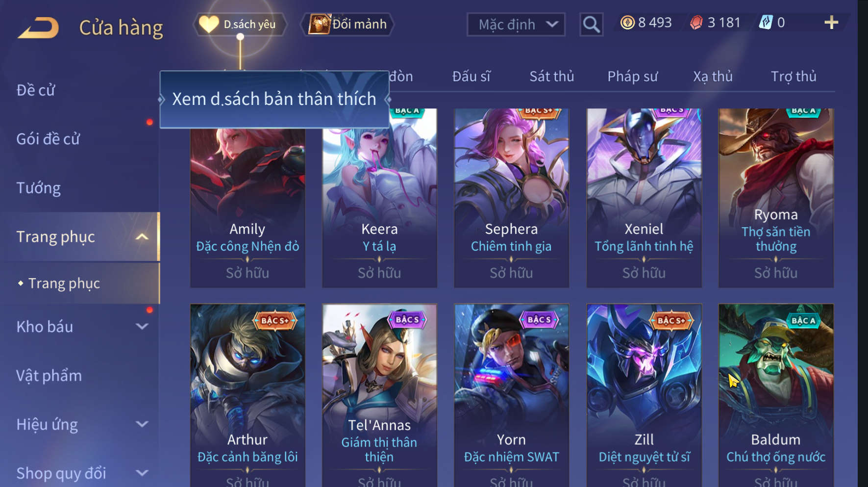This screenshot has width=868, height=487.
Task: Go to the Vật phẩm sidebar item
Action: [x=49, y=376]
